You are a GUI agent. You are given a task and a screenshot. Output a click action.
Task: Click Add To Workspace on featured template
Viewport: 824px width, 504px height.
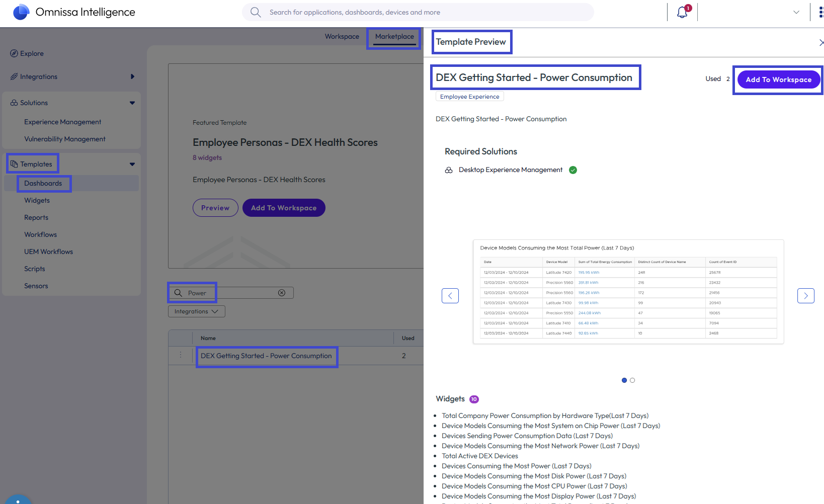(x=284, y=208)
